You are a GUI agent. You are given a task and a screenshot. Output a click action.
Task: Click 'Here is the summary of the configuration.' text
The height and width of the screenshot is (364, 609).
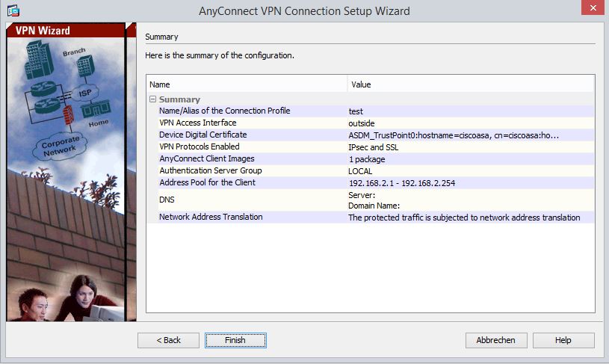pyautogui.click(x=220, y=55)
